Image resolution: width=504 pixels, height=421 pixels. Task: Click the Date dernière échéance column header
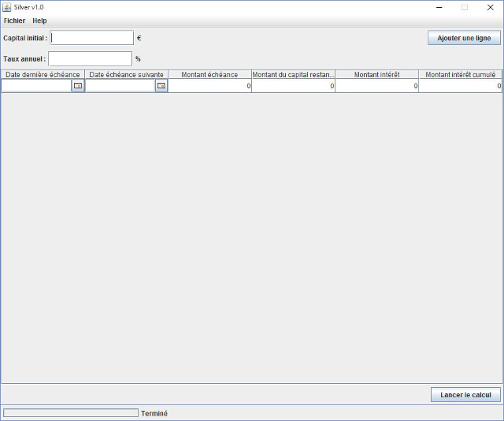[x=43, y=74]
